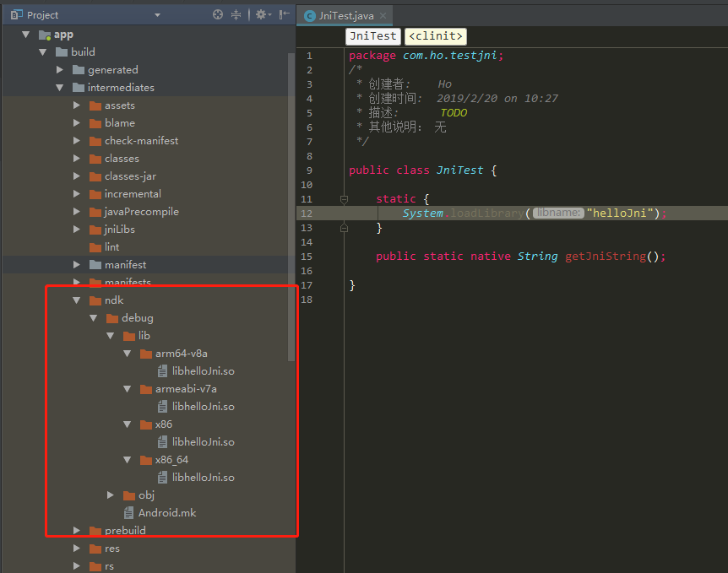Collapse the armeabi-v7a folder
This screenshot has width=728, height=573.
coord(128,389)
